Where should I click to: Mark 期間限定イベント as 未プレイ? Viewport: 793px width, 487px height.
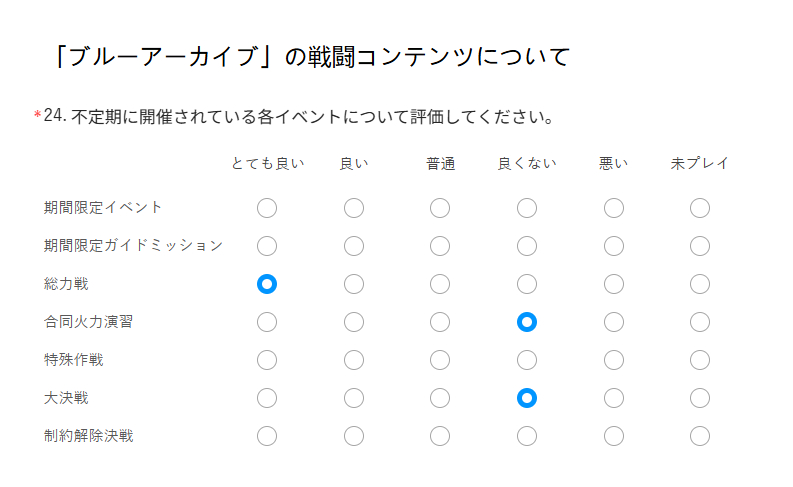700,208
